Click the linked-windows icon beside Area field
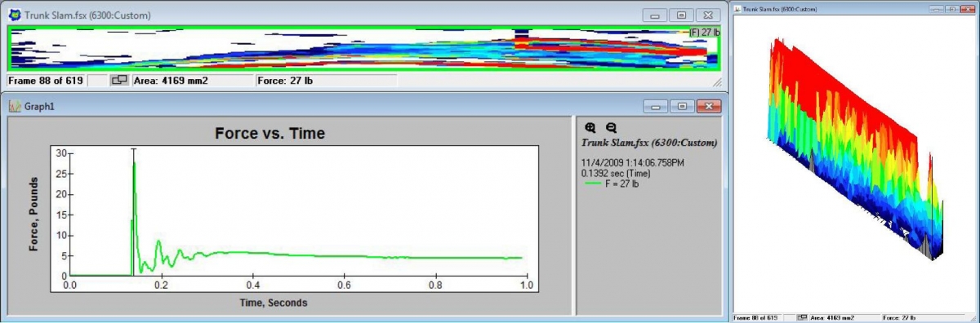The height and width of the screenshot is (323, 980). click(x=118, y=81)
